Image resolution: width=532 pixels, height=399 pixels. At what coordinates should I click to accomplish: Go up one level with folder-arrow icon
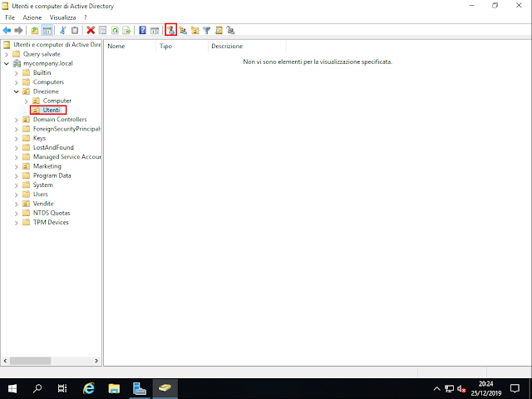pos(35,31)
